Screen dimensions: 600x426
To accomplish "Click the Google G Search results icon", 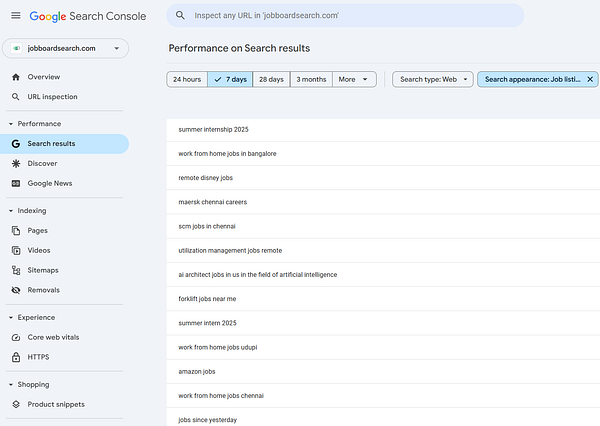I will [x=16, y=144].
